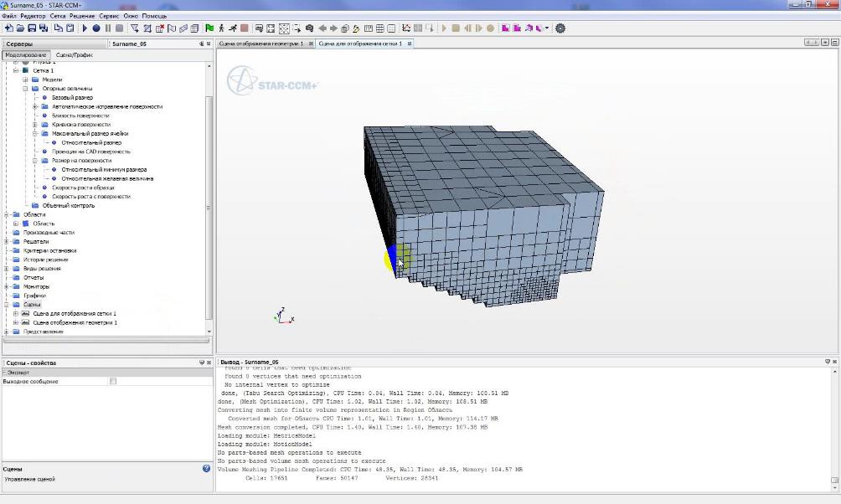Click the gear icon in the toolbar
Screen dimensions: 841x504
pos(560,28)
